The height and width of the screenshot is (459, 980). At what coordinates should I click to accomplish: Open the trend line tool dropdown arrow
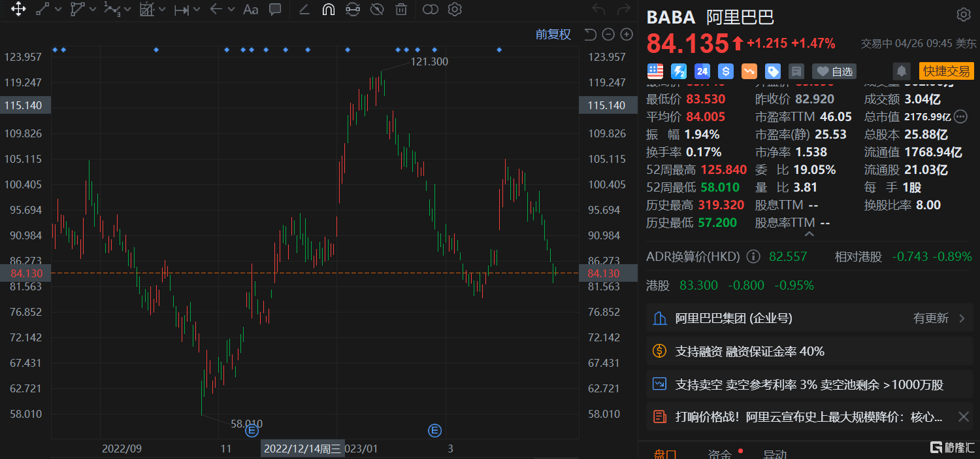point(57,9)
